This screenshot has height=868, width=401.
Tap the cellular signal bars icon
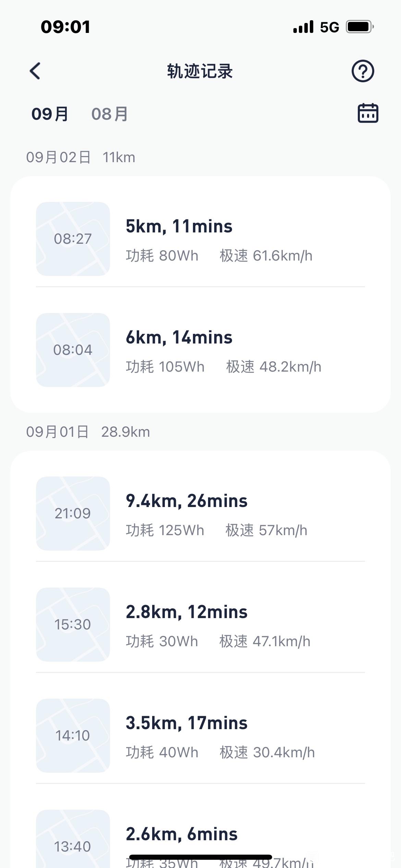click(x=303, y=27)
